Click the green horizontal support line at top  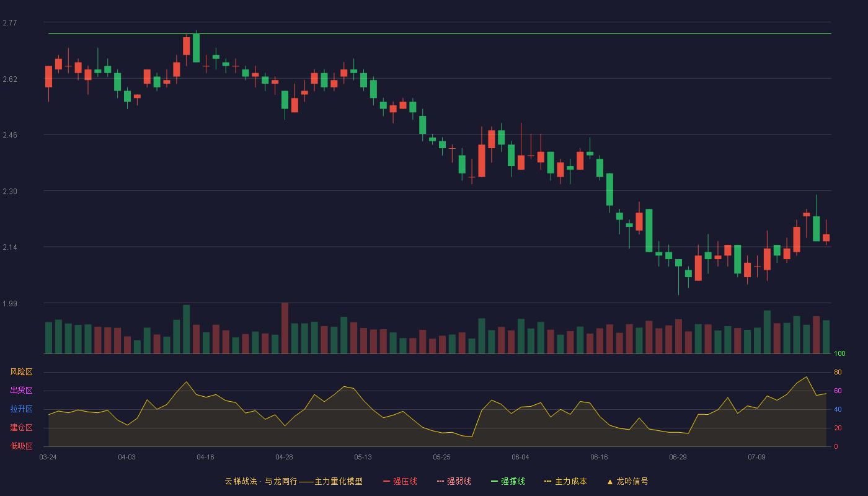[440, 33]
